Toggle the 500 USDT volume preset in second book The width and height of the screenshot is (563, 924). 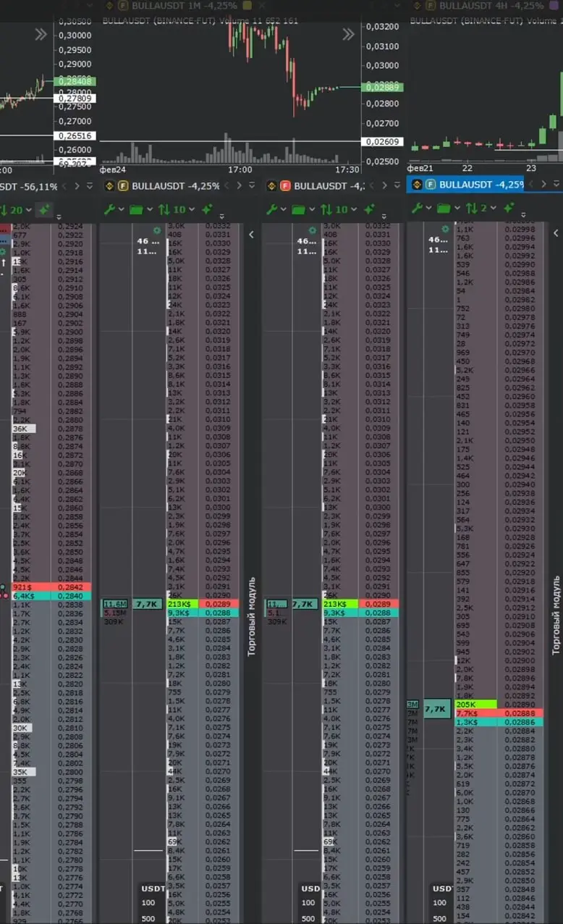pyautogui.click(x=148, y=918)
